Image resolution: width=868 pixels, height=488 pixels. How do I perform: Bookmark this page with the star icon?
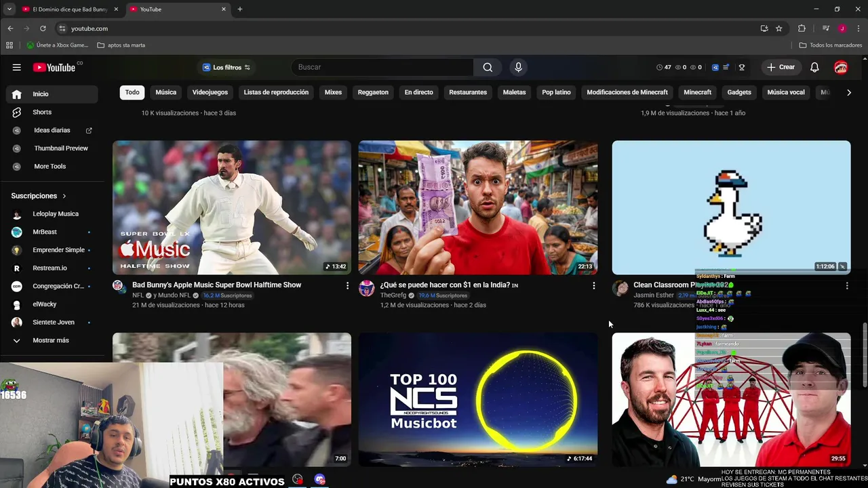pos(779,28)
